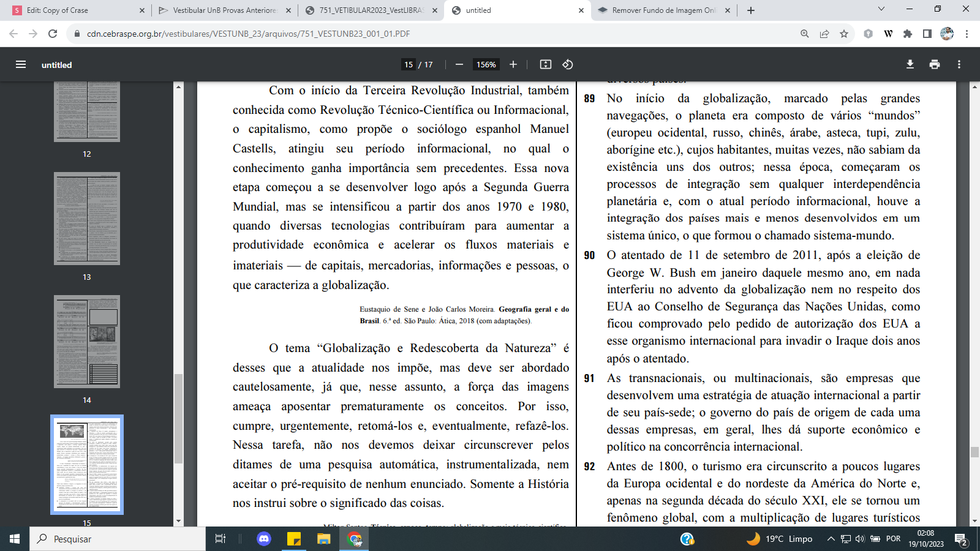Open the shield extension icon

(x=868, y=34)
